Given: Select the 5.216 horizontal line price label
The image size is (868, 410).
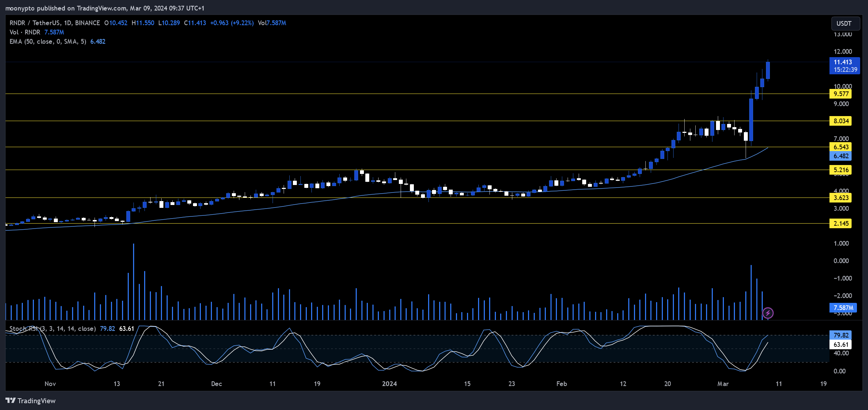Looking at the screenshot, I should click(841, 170).
